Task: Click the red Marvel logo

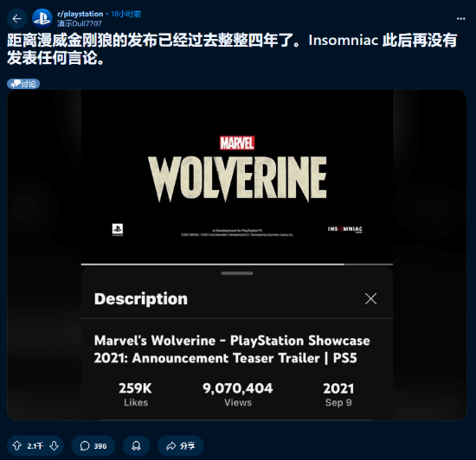Action: [237, 143]
